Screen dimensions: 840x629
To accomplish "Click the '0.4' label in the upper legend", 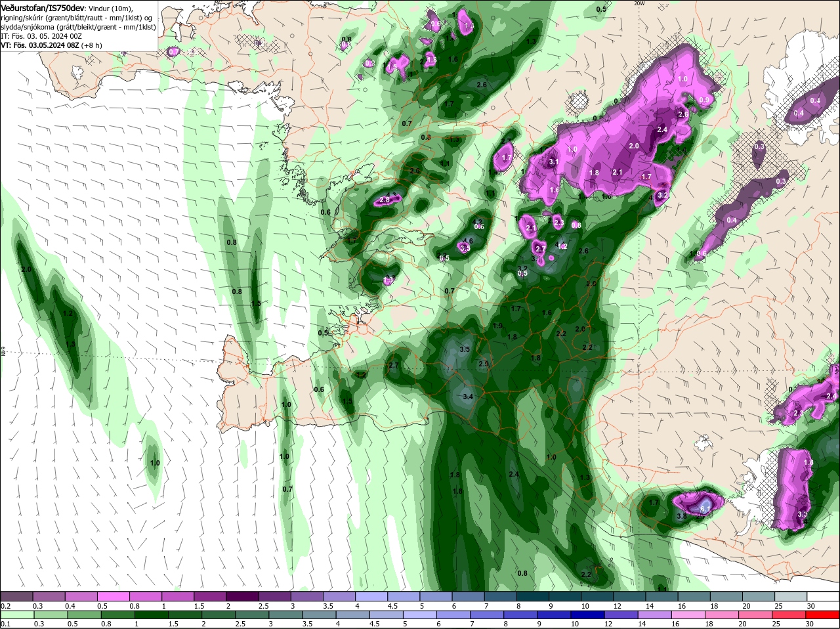I will coord(70,605).
